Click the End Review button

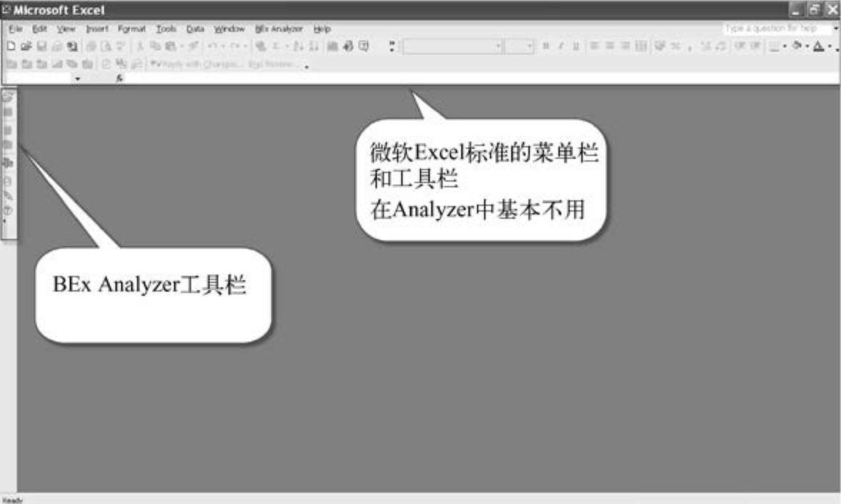click(x=272, y=64)
